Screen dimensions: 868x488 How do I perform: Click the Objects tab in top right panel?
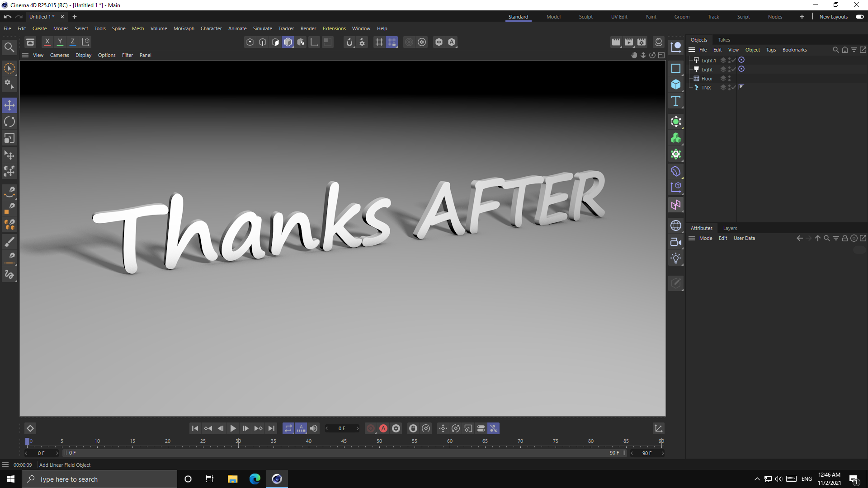tap(699, 39)
